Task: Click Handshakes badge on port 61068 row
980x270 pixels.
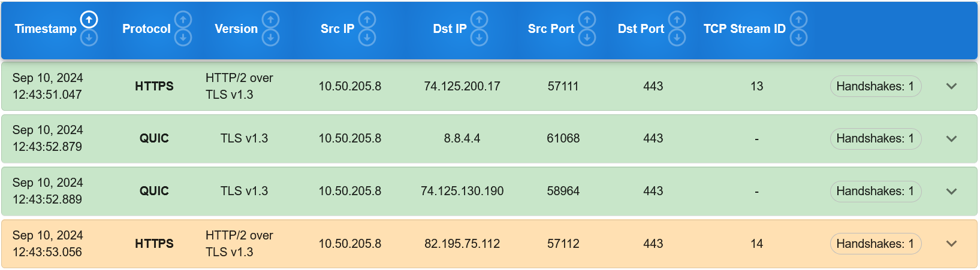Action: click(875, 139)
